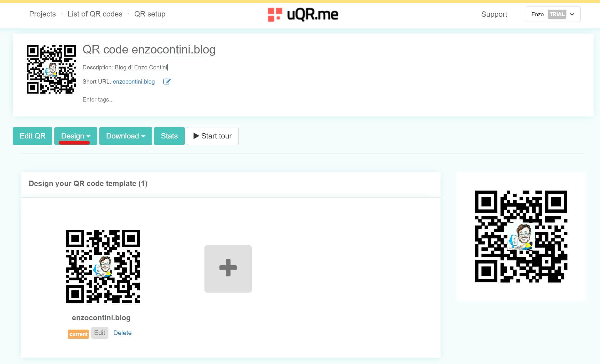Click Edit under the template

coord(100,333)
